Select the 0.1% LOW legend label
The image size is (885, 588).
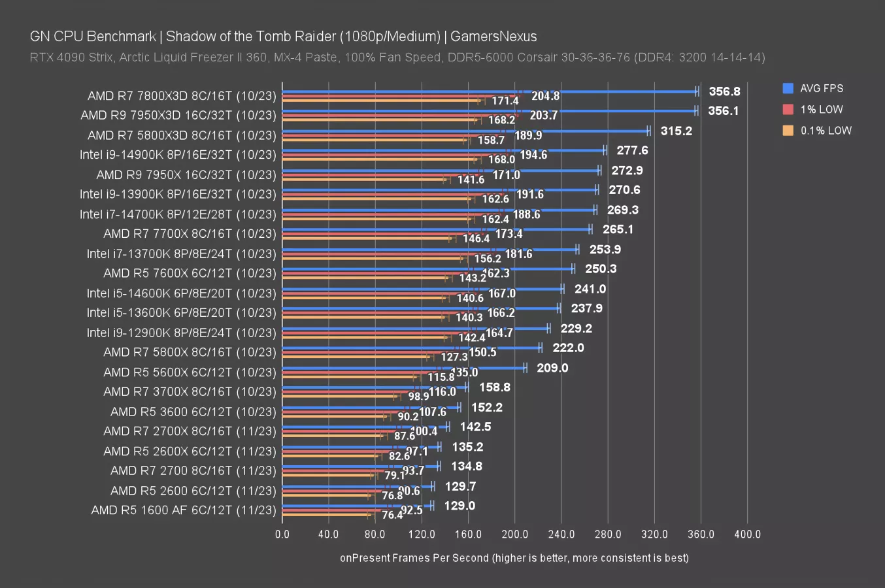pyautogui.click(x=826, y=130)
